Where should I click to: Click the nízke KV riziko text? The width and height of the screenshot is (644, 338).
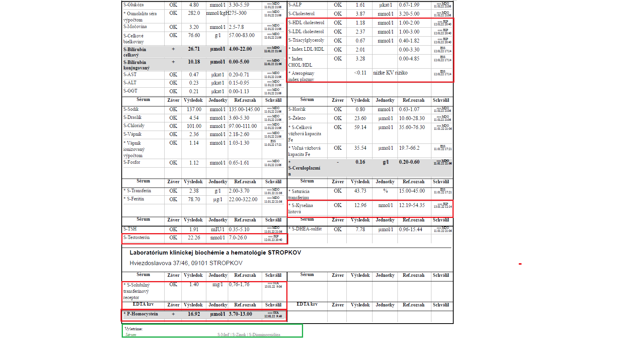pyautogui.click(x=390, y=73)
